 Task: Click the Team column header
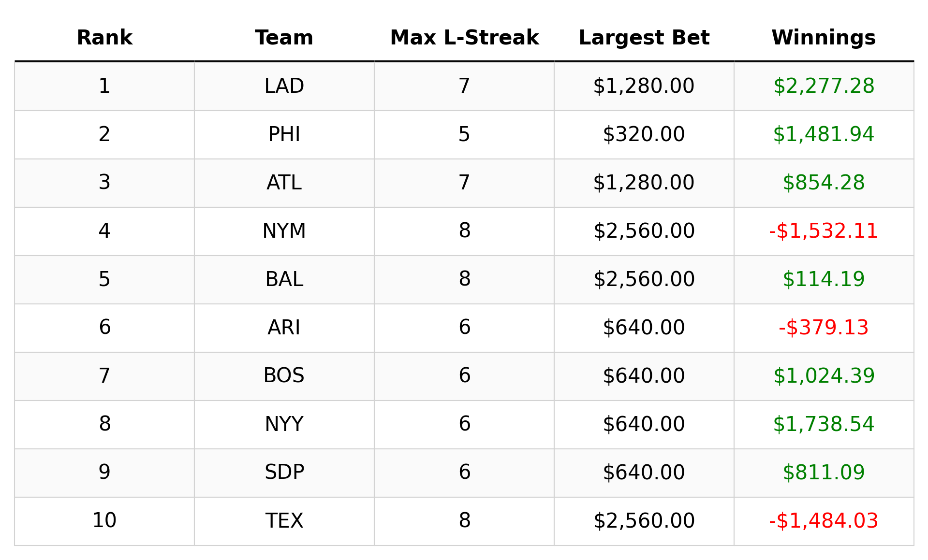point(284,38)
